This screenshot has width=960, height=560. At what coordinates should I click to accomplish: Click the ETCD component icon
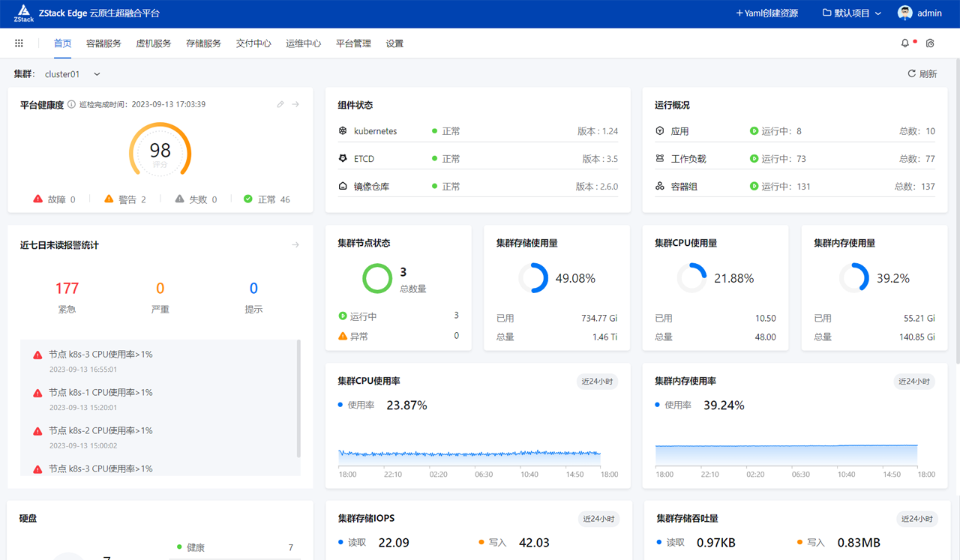pos(343,158)
